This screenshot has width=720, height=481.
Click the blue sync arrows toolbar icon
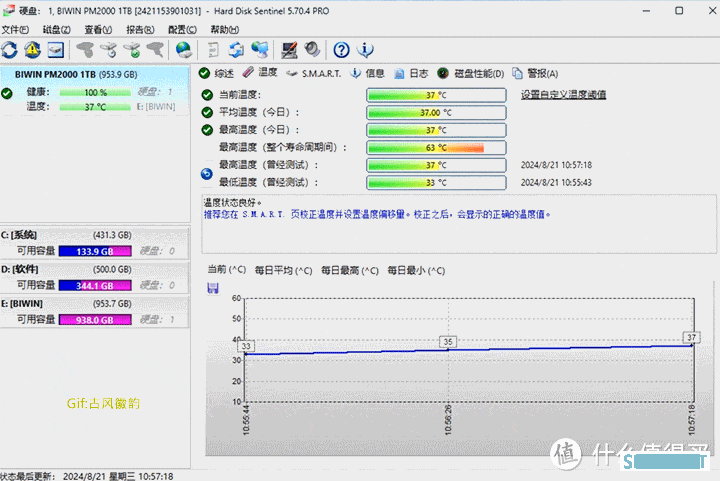(236, 50)
